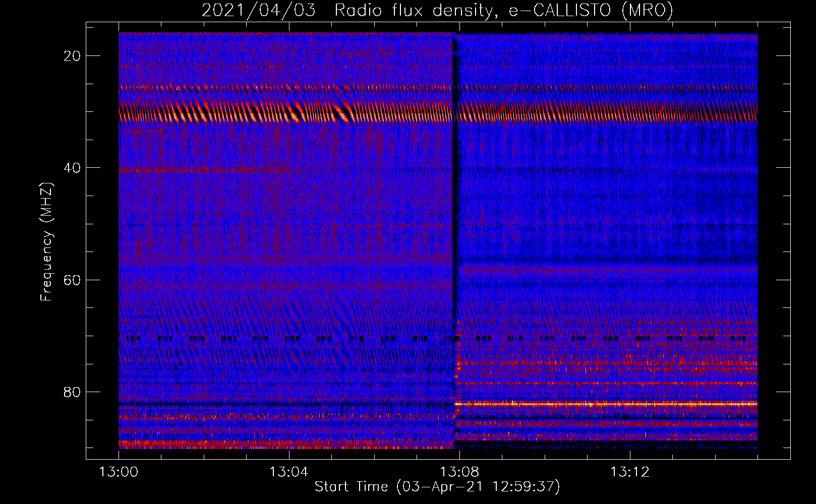Click the '13:08' time tick label

coord(459,472)
